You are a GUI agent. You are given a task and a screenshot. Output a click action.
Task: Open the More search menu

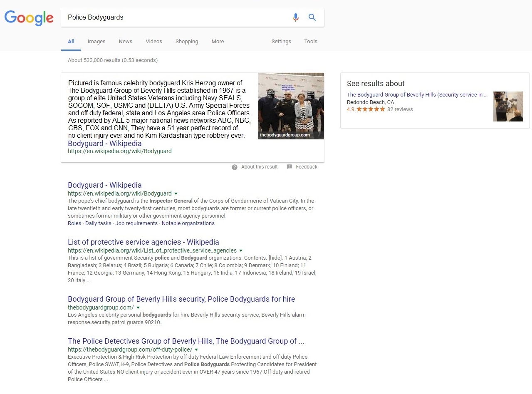[x=218, y=42]
